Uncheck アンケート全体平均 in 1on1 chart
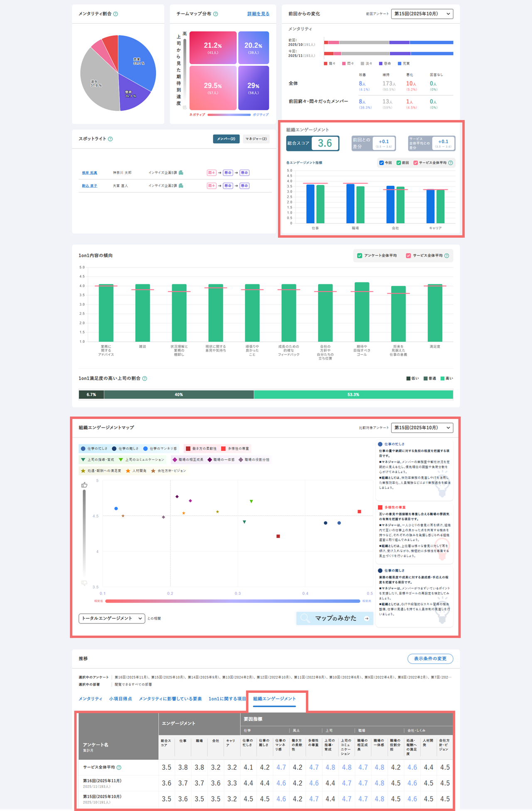Image resolution: width=532 pixels, height=811 pixels. click(x=360, y=255)
